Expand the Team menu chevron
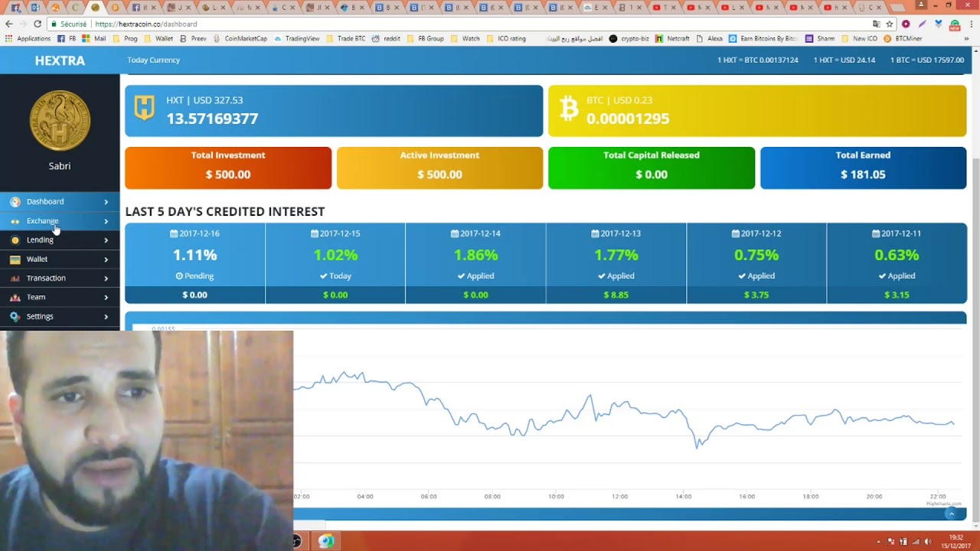The height and width of the screenshot is (551, 980). [106, 297]
